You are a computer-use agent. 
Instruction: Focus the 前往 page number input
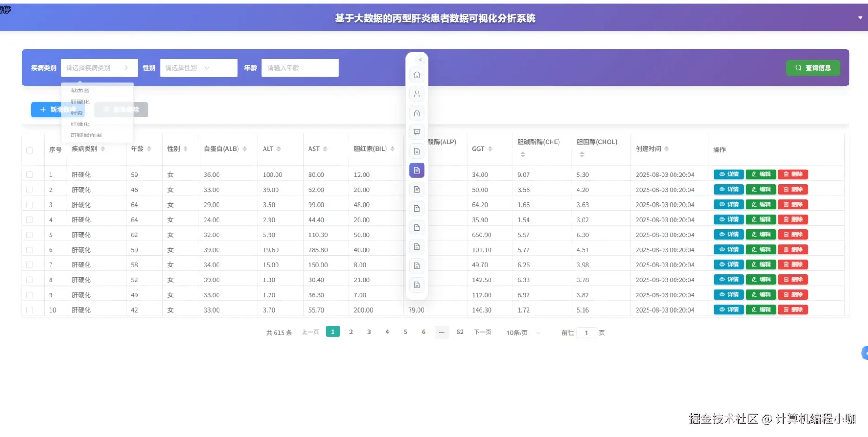pyautogui.click(x=586, y=333)
